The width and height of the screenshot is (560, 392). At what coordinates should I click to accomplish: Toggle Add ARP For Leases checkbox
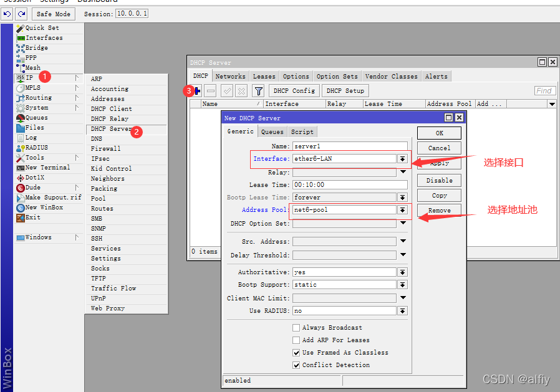point(296,340)
